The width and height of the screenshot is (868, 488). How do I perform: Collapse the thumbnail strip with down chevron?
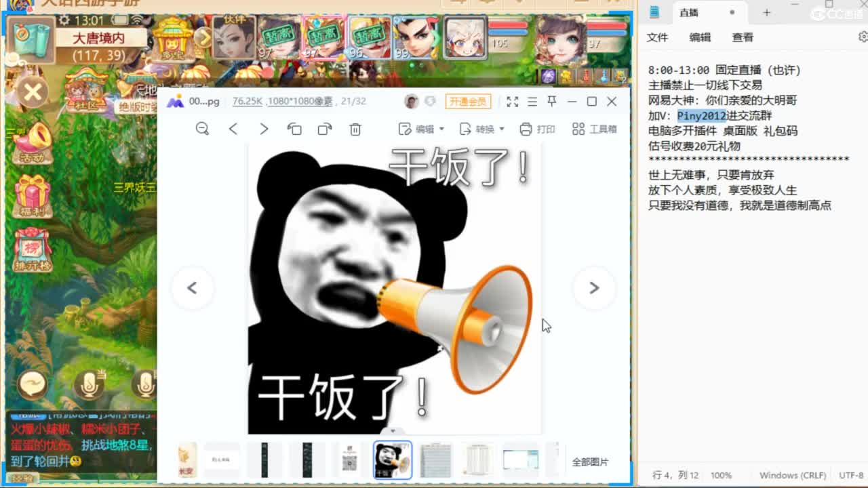(x=393, y=431)
